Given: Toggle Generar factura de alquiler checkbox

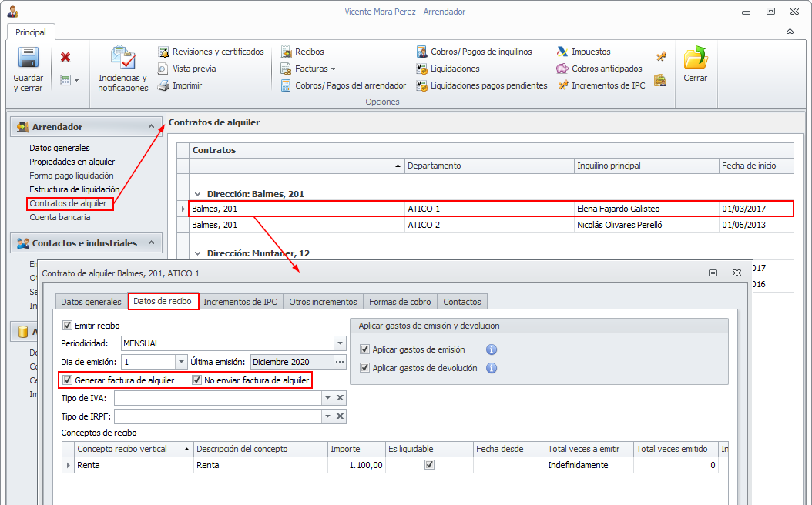Looking at the screenshot, I should coord(67,380).
